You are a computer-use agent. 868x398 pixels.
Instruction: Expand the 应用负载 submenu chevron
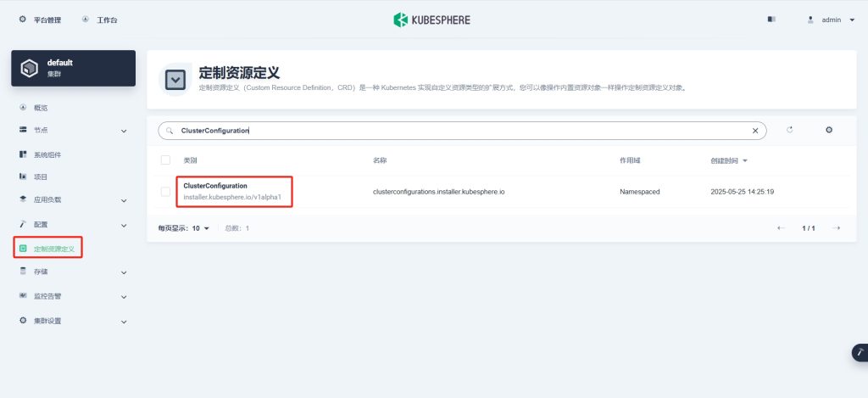coord(124,200)
